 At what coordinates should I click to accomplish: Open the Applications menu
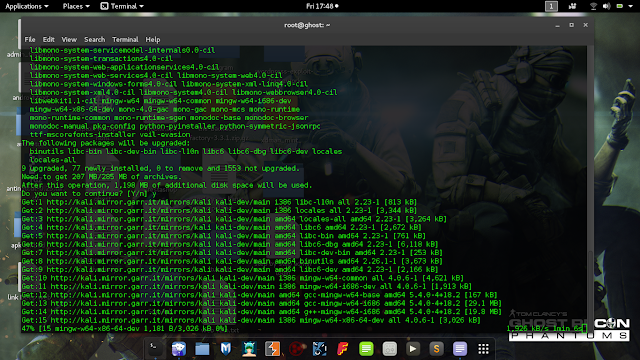pos(27,6)
